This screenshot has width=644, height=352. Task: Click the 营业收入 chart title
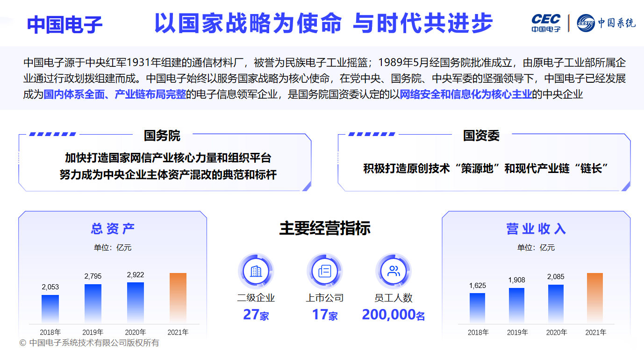click(x=536, y=229)
